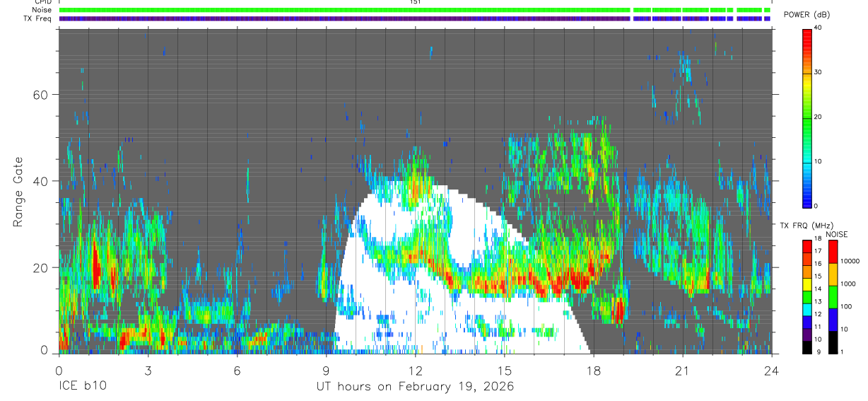Viewport: 868px width, 401px height.
Task: Click the 20 label beside the POWER colorbar
Action: point(819,117)
